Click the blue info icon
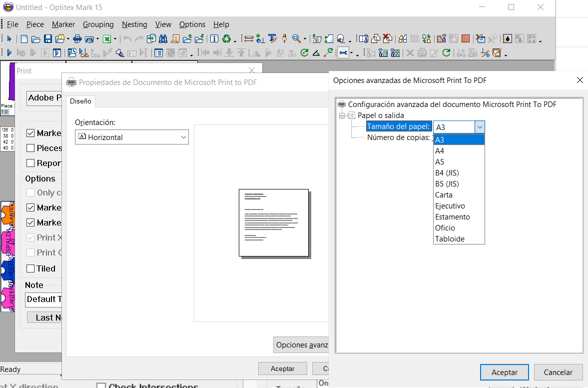This screenshot has width=588, height=388. 214,38
